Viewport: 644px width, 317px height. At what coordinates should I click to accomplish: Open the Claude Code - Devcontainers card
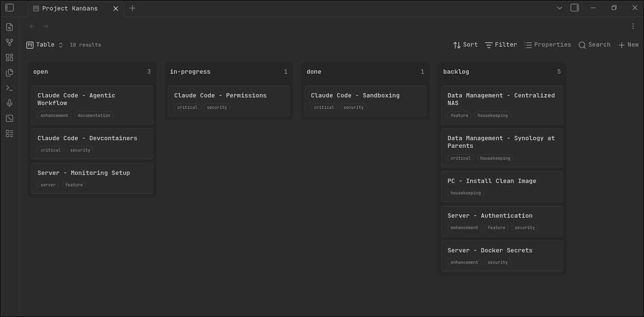[92, 144]
